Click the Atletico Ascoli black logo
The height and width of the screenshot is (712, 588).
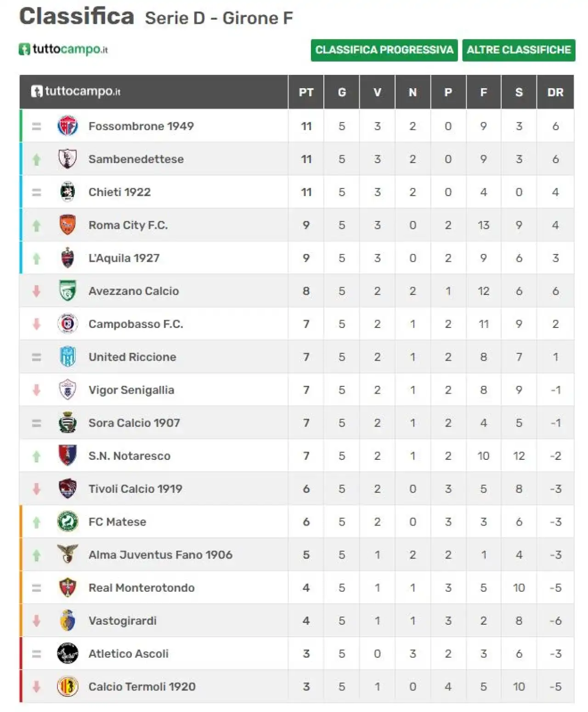tap(68, 654)
